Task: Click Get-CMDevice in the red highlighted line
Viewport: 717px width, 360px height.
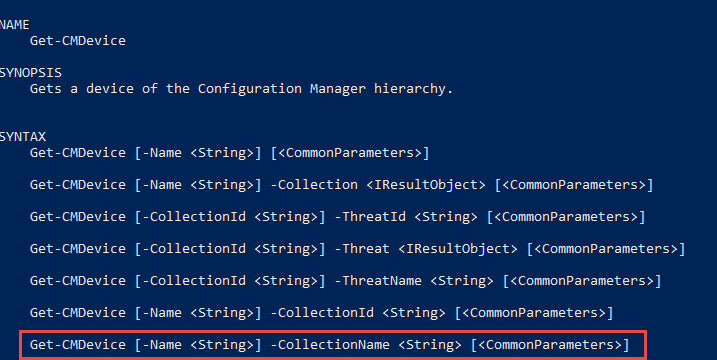Action: coord(78,345)
